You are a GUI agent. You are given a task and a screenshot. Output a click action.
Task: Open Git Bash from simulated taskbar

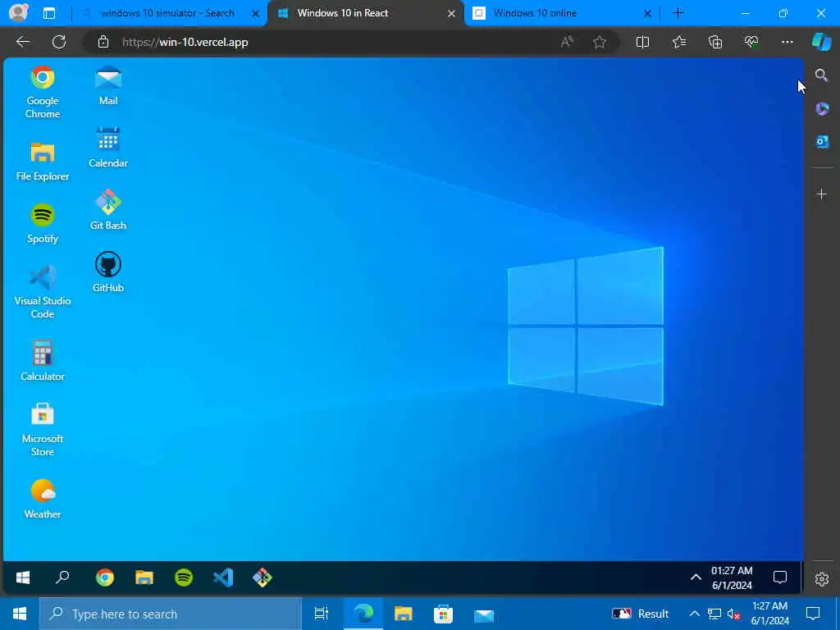(262, 577)
